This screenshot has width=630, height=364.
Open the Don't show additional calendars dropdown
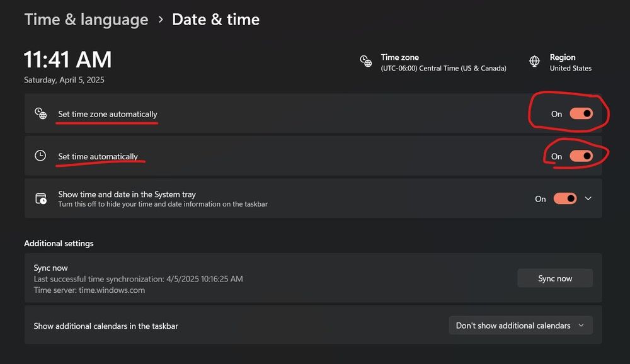(520, 325)
